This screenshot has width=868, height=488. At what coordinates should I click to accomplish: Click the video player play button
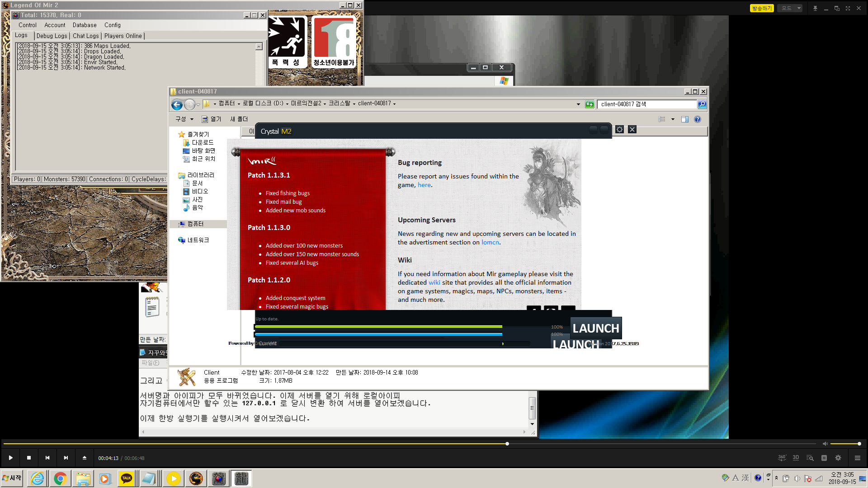pos(10,458)
